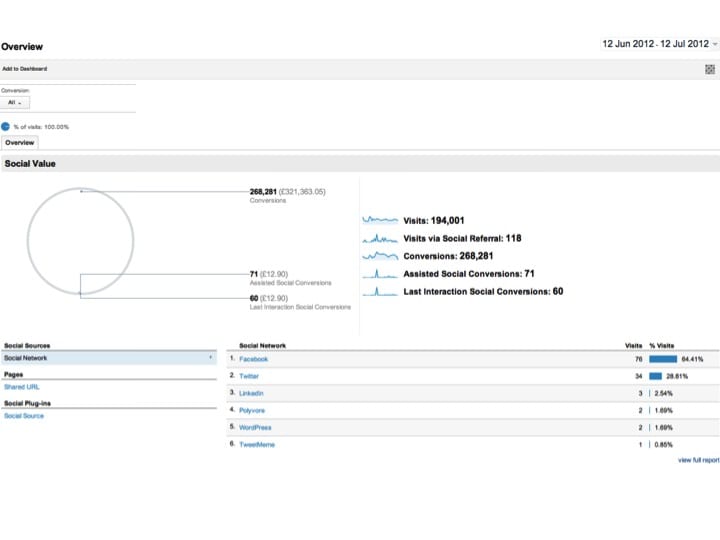Click the Visits via Social Referral sparkline
The image size is (720, 540).
point(379,238)
